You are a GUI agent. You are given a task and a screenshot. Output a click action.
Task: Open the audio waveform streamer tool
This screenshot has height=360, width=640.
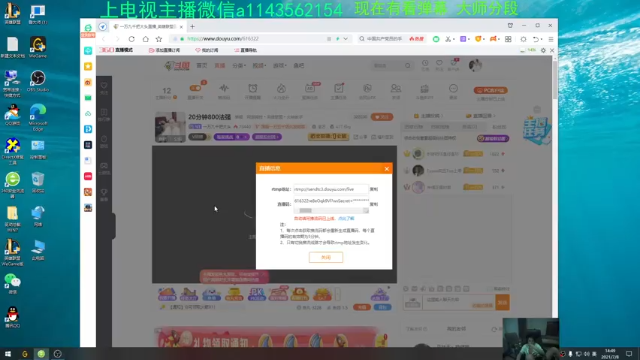(x=224, y=88)
